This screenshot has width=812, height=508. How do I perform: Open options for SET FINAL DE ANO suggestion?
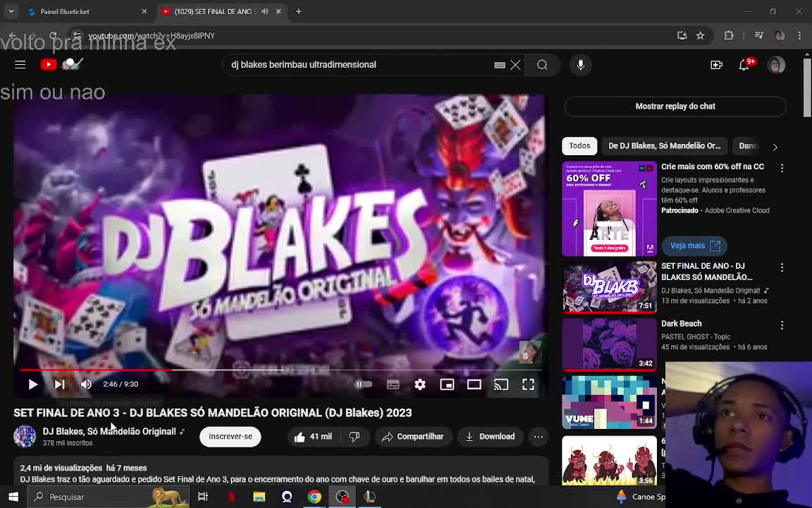(x=782, y=267)
